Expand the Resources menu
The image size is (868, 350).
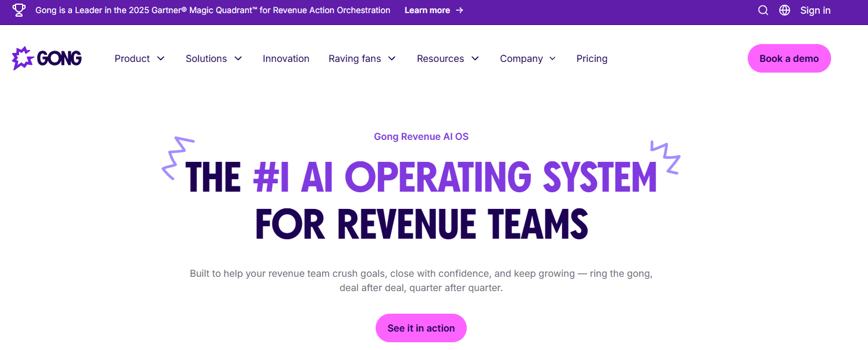pyautogui.click(x=448, y=58)
